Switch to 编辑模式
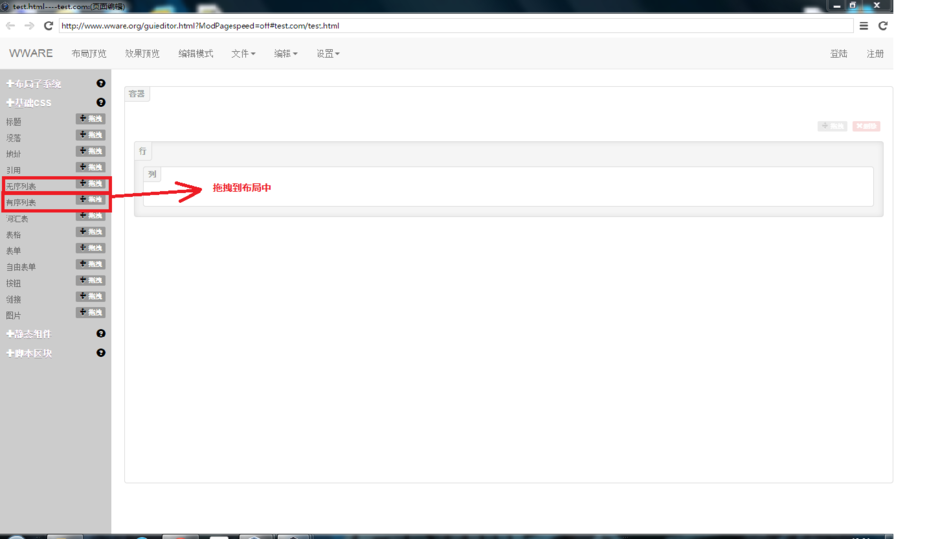Viewport: 927px width, 539px height. 196,53
